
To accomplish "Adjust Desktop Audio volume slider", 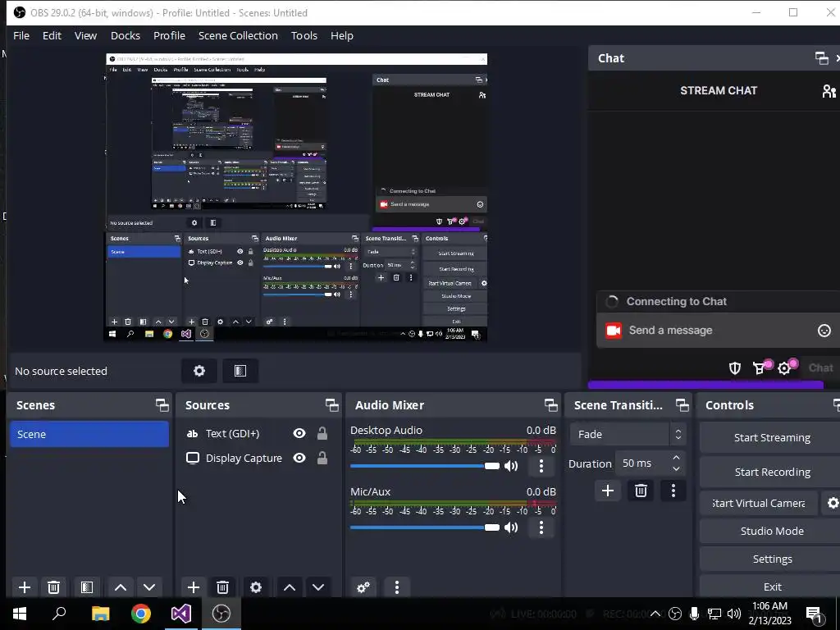I will 424,466.
